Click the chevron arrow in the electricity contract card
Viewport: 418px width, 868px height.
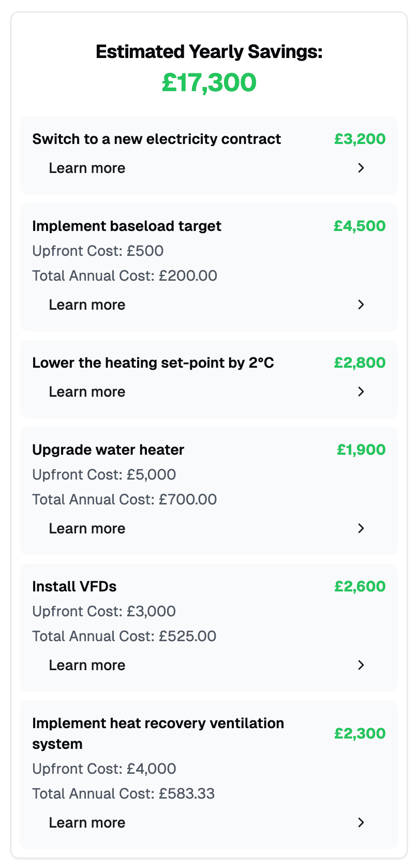pos(361,168)
